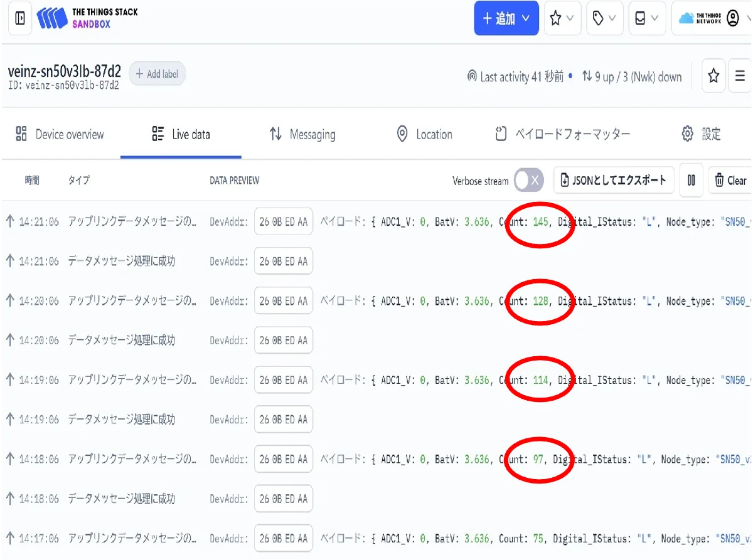Image resolution: width=753 pixels, height=560 pixels.
Task: Open 14:20:06 アップリンクデータメッセージ event
Action: (x=132, y=301)
